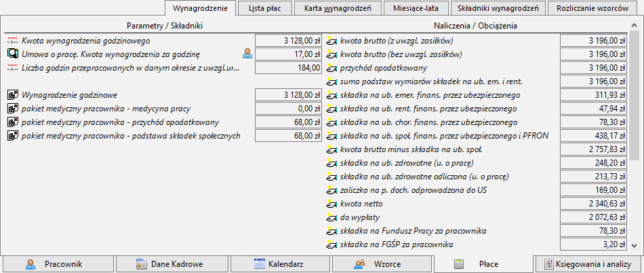The image size is (644, 273).
Task: Click icon beside pakiet medyczny medycyna pracy
Action: (12, 109)
